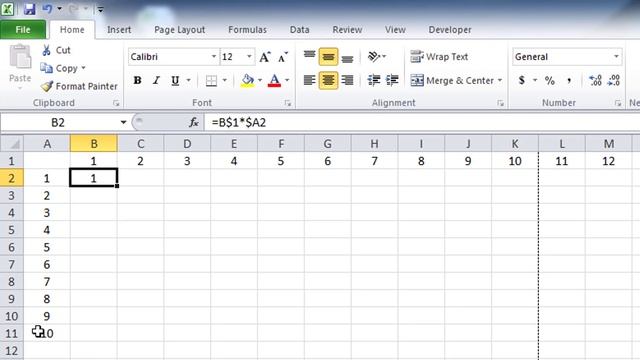Expand the font name dropdown list
This screenshot has height=360, width=640.
(214, 57)
